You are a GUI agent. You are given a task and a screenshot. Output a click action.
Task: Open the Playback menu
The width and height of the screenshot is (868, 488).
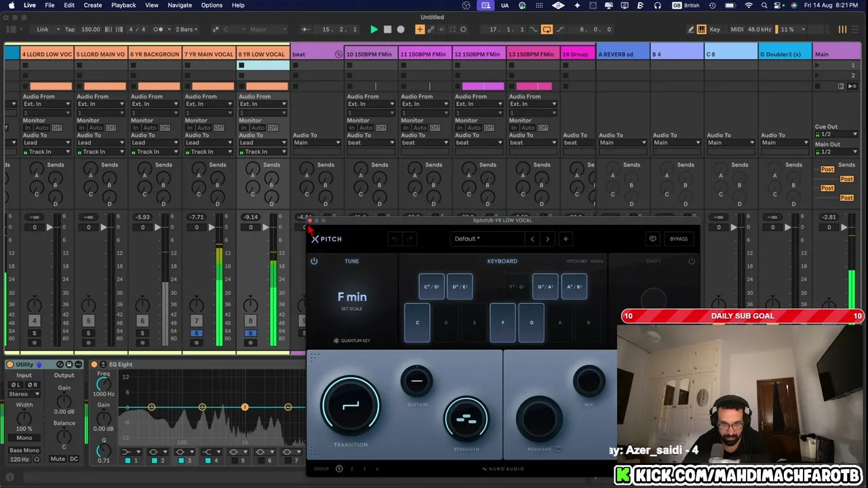(x=123, y=5)
